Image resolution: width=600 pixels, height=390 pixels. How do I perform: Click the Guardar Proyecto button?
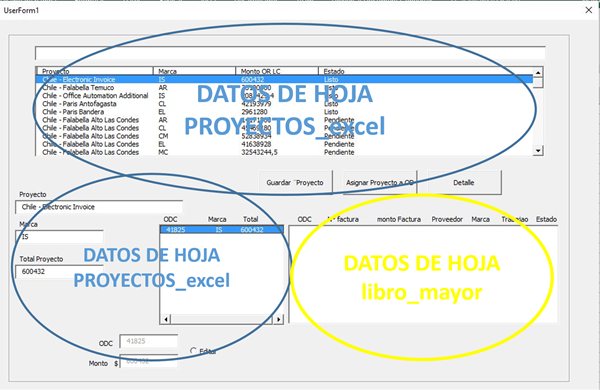click(295, 183)
